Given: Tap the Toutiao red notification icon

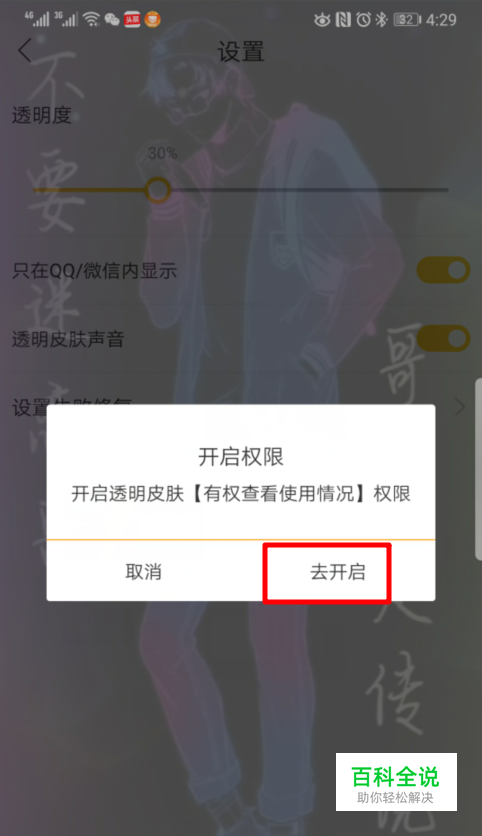Looking at the screenshot, I should (x=132, y=20).
